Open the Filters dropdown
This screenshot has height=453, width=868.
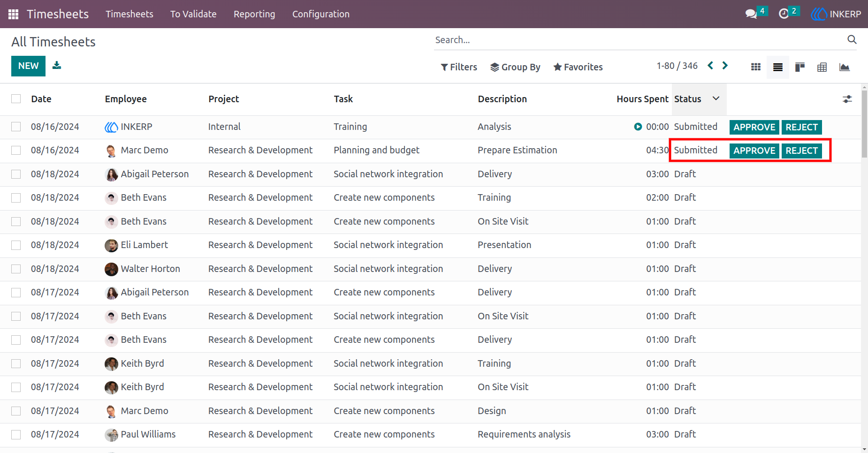[459, 67]
